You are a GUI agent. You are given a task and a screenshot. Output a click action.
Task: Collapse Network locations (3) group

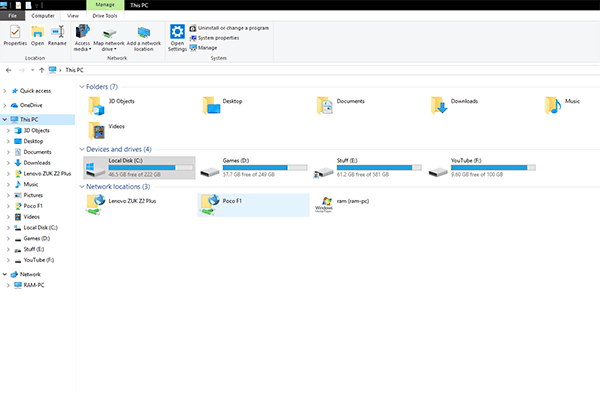[82, 187]
